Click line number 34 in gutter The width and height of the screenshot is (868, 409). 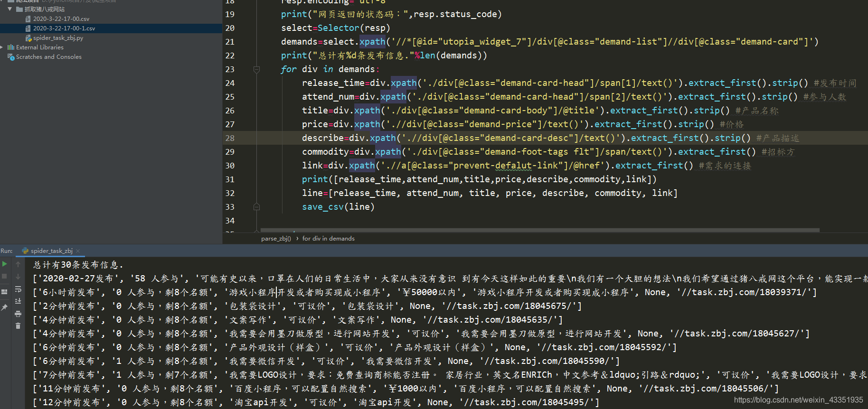[x=230, y=221]
